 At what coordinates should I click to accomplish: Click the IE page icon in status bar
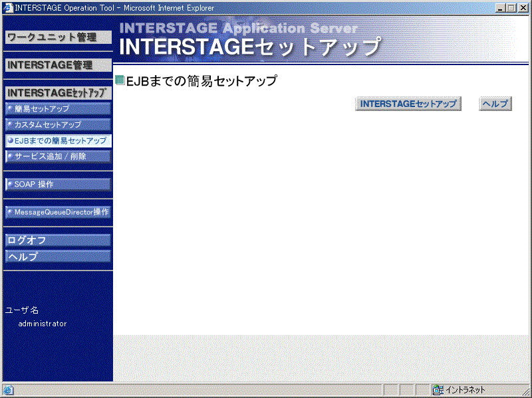(x=8, y=390)
